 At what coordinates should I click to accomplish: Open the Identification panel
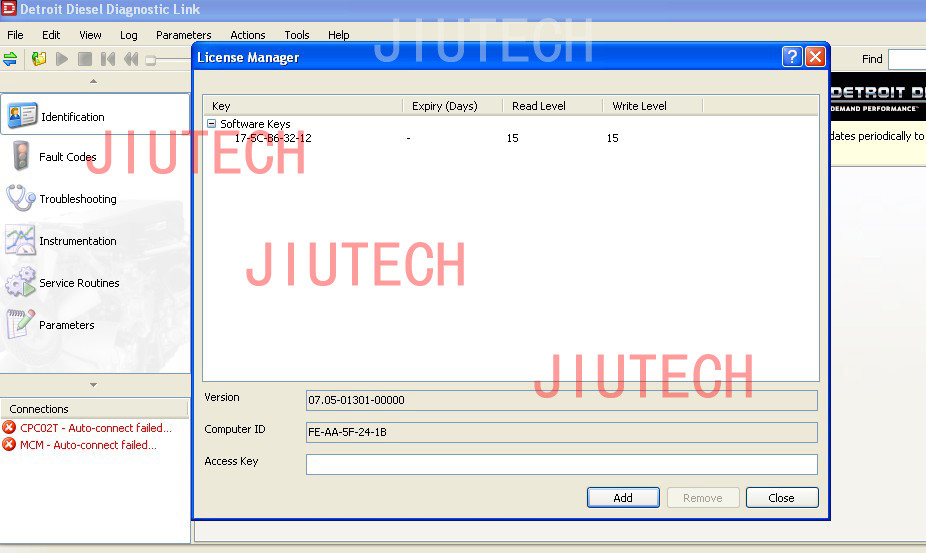(x=94, y=115)
